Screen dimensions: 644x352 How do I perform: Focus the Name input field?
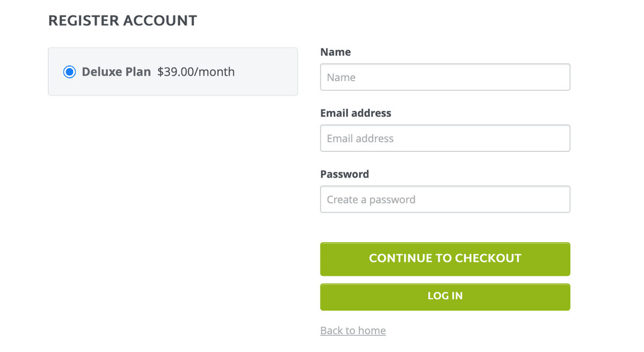click(444, 77)
